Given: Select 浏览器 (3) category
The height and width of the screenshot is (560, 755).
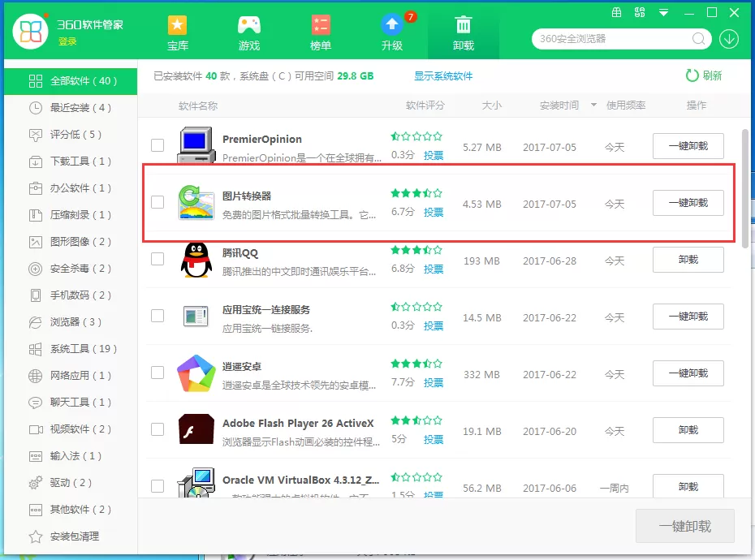Looking at the screenshot, I should pyautogui.click(x=71, y=322).
